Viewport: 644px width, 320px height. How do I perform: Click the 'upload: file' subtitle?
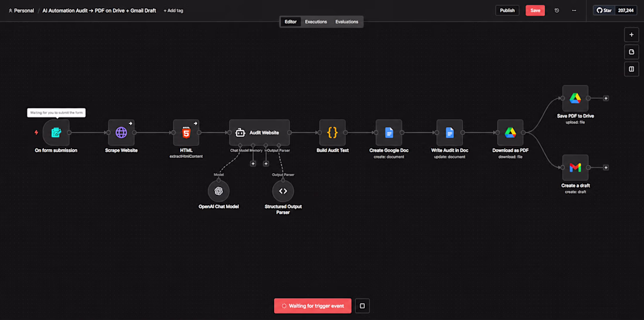575,123
